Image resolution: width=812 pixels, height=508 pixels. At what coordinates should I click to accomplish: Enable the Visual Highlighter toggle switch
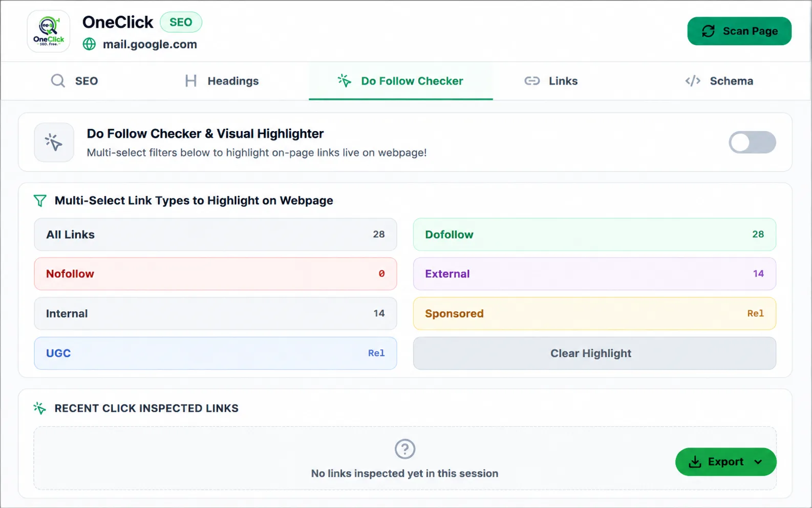[x=752, y=142]
